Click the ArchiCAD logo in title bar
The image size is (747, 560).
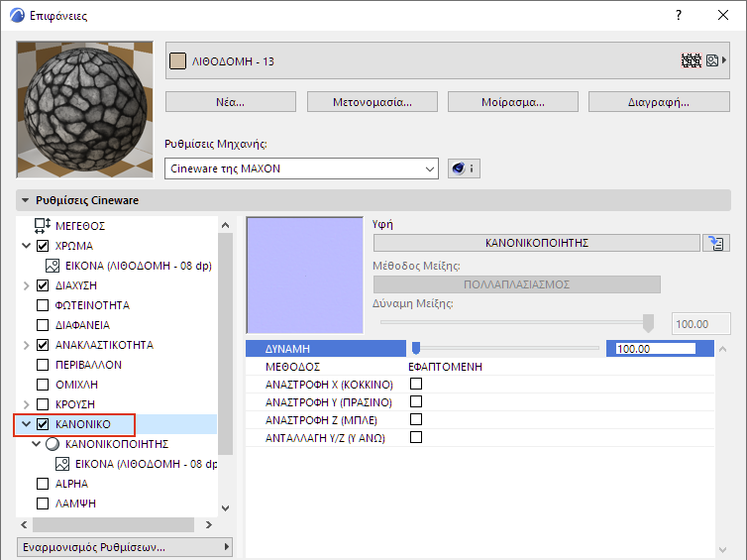point(17,15)
